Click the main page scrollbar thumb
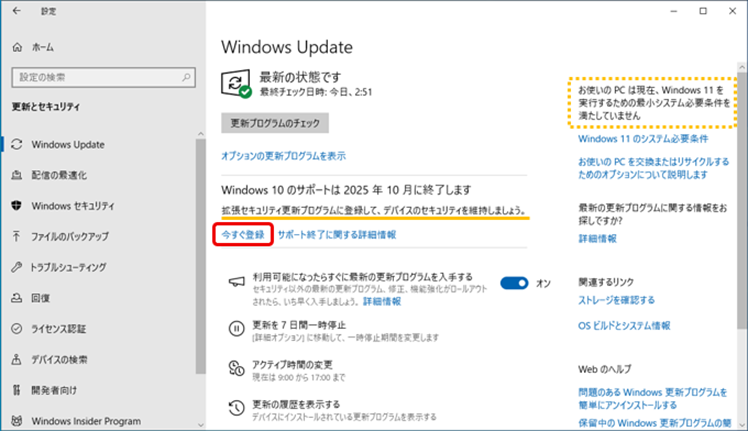The image size is (748, 431). (742, 200)
